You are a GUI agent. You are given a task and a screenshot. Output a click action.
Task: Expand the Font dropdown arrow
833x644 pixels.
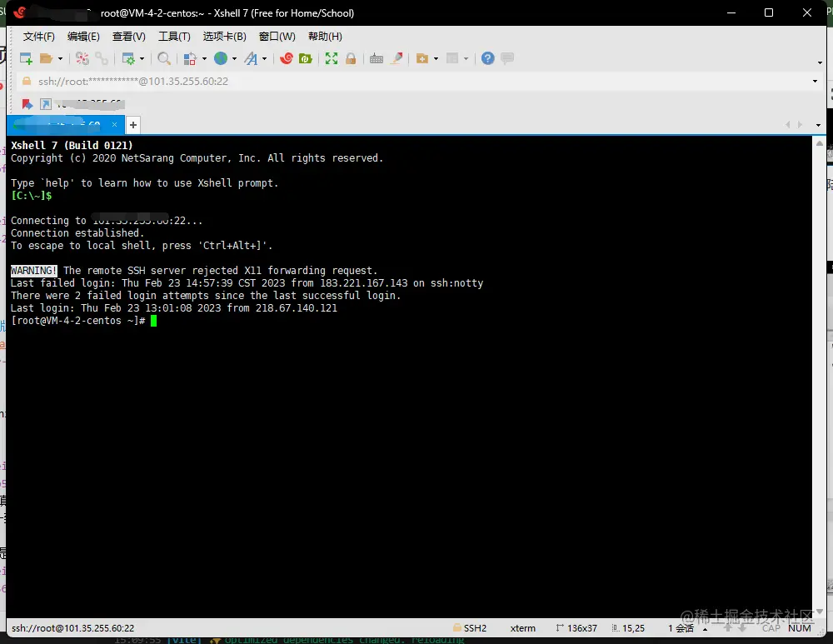coord(264,58)
